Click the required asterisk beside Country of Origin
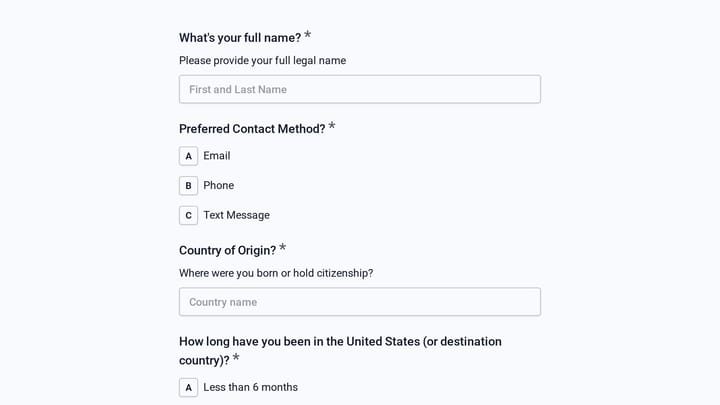Viewport: 720px width, 405px height. 282,248
